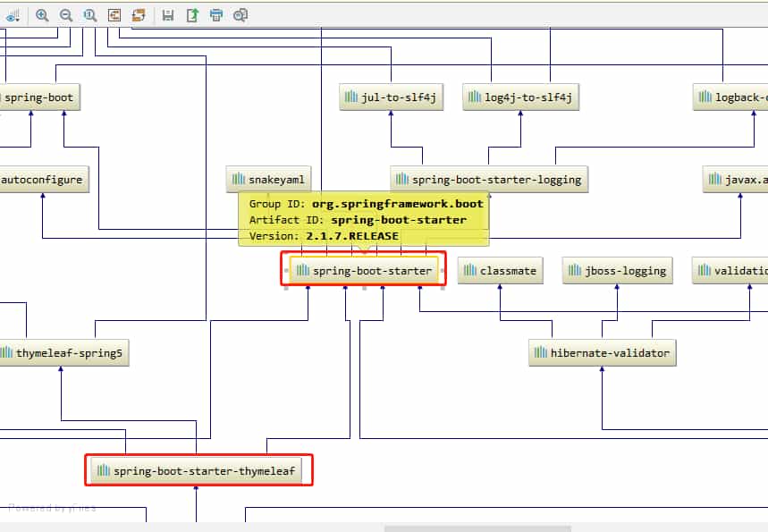Click the library icon on classmate node
This screenshot has height=532, width=768.
pos(470,270)
